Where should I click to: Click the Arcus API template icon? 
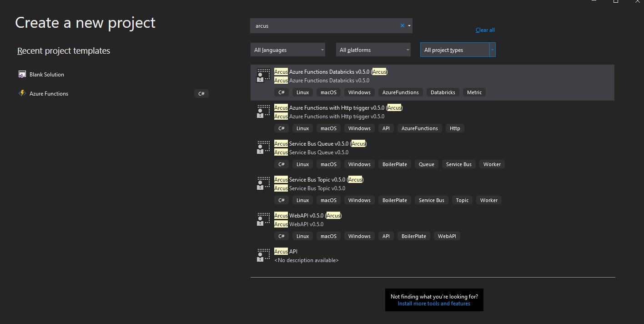(263, 255)
